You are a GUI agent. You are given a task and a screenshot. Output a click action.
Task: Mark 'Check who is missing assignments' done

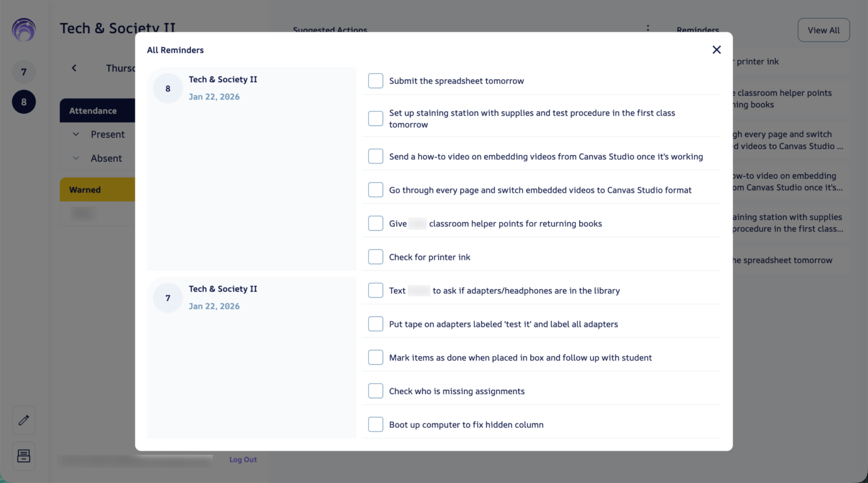[x=376, y=391]
